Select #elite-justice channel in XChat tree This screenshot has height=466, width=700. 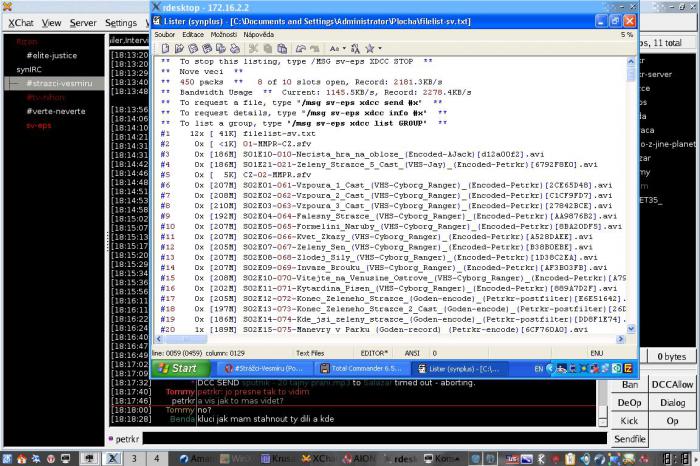(x=51, y=55)
